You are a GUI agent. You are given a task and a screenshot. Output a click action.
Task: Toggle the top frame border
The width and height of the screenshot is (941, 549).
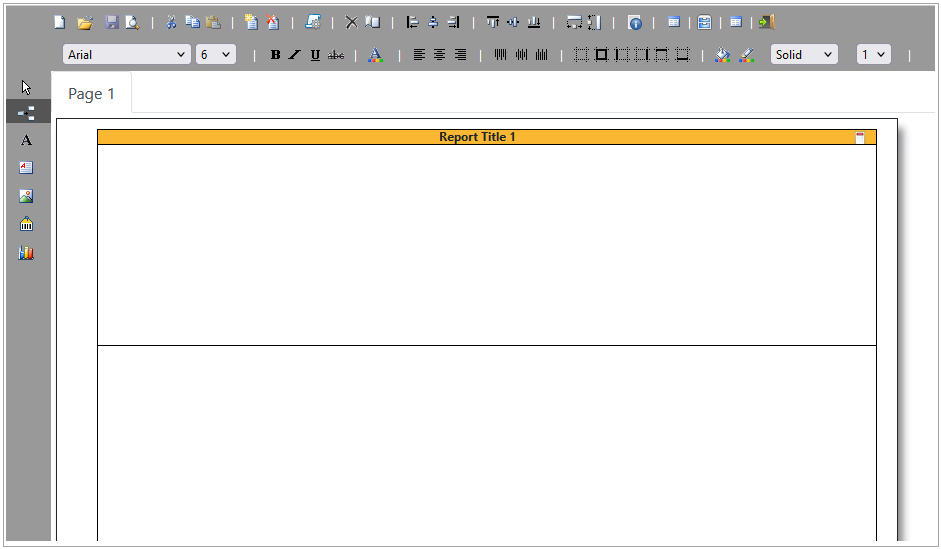[662, 55]
